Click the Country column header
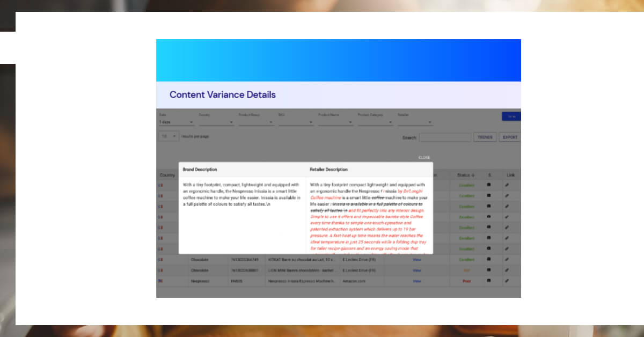 pos(167,175)
